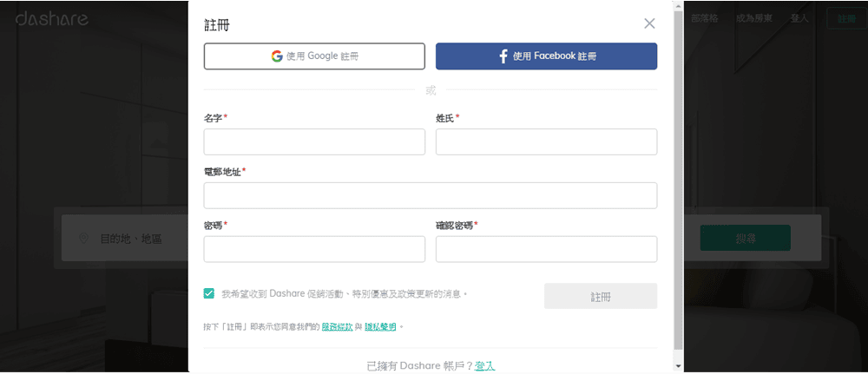Click the Google logo icon
Image resolution: width=868 pixels, height=374 pixels.
point(277,56)
